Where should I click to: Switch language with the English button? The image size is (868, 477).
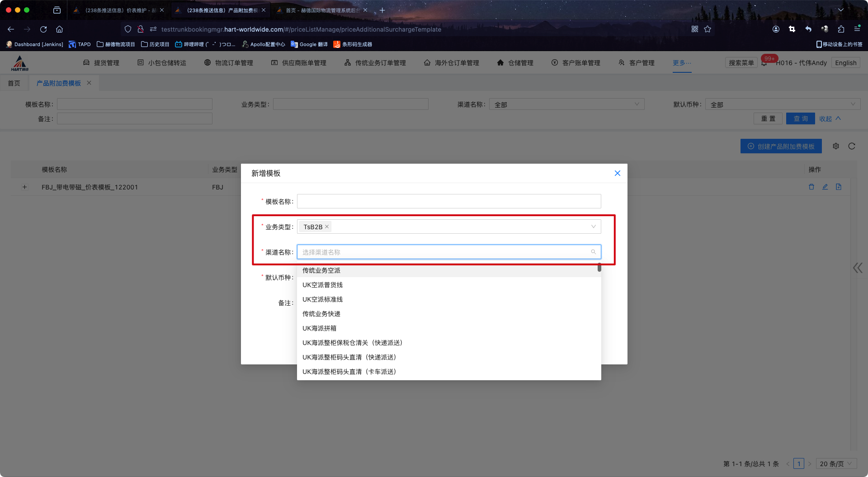point(845,63)
